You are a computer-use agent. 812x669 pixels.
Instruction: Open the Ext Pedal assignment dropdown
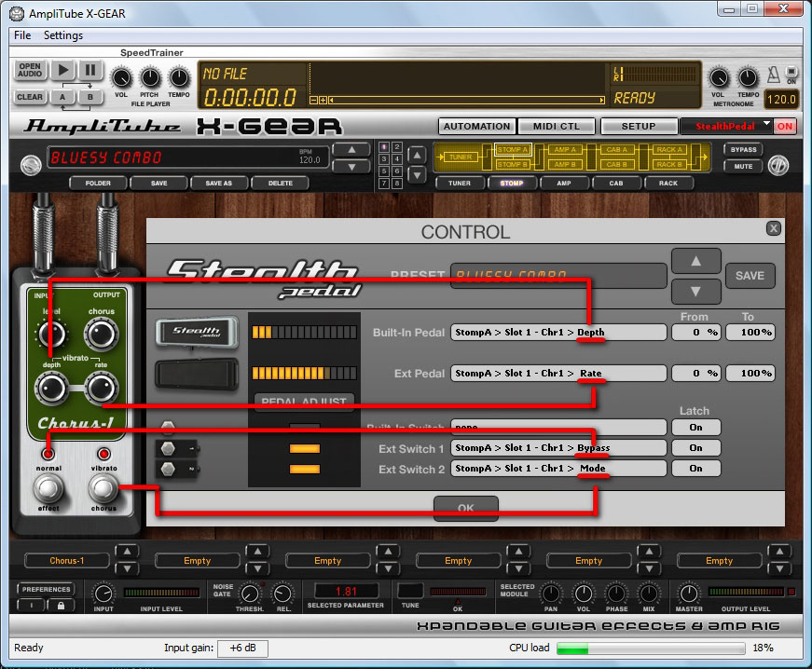[558, 373]
